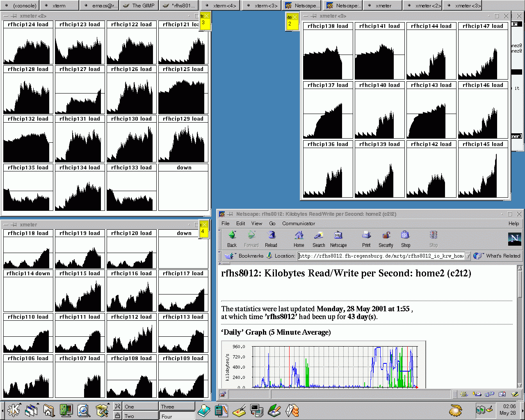Click the padlock icon in Netscape status bar

point(223,395)
